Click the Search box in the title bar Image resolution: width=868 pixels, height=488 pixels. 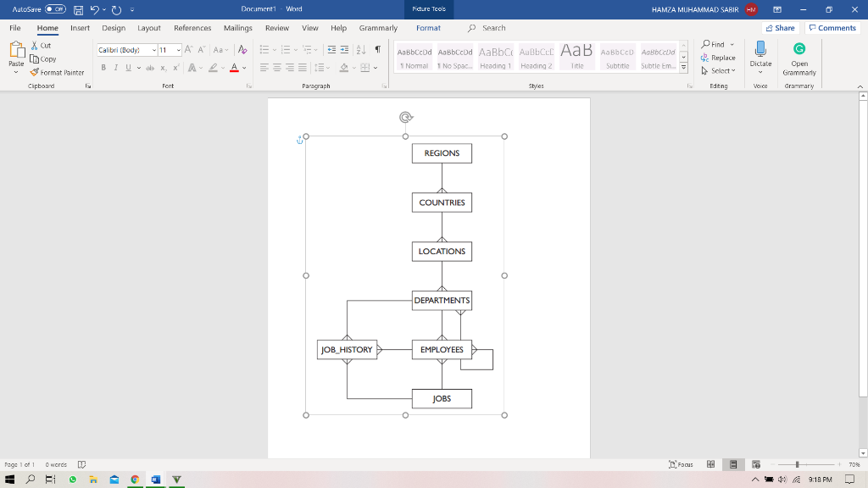tap(495, 27)
